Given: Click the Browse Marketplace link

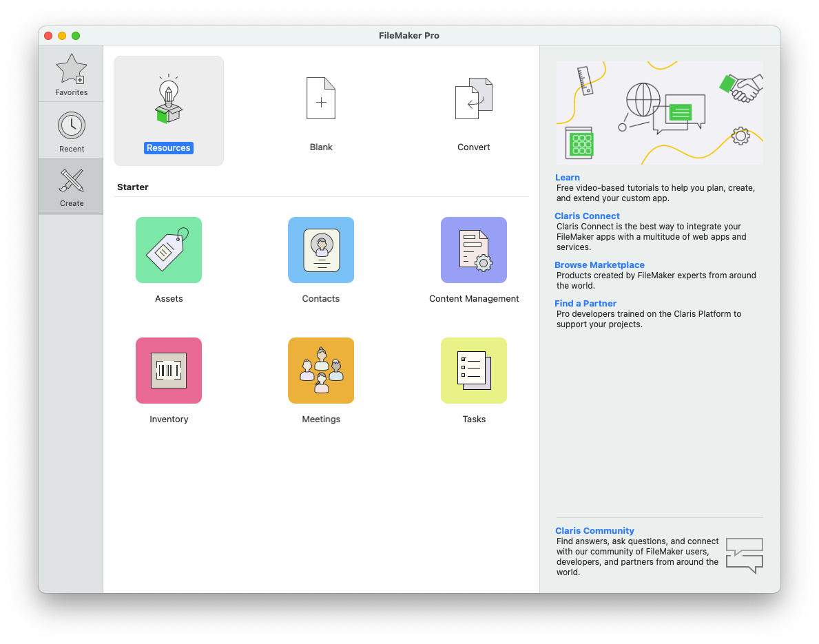Looking at the screenshot, I should [599, 264].
